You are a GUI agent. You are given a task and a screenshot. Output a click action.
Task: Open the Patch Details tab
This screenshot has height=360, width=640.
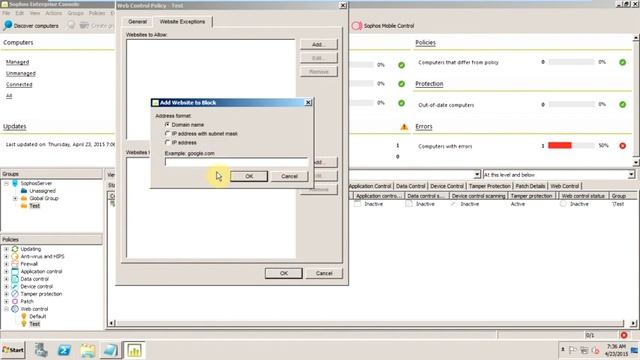(530, 186)
